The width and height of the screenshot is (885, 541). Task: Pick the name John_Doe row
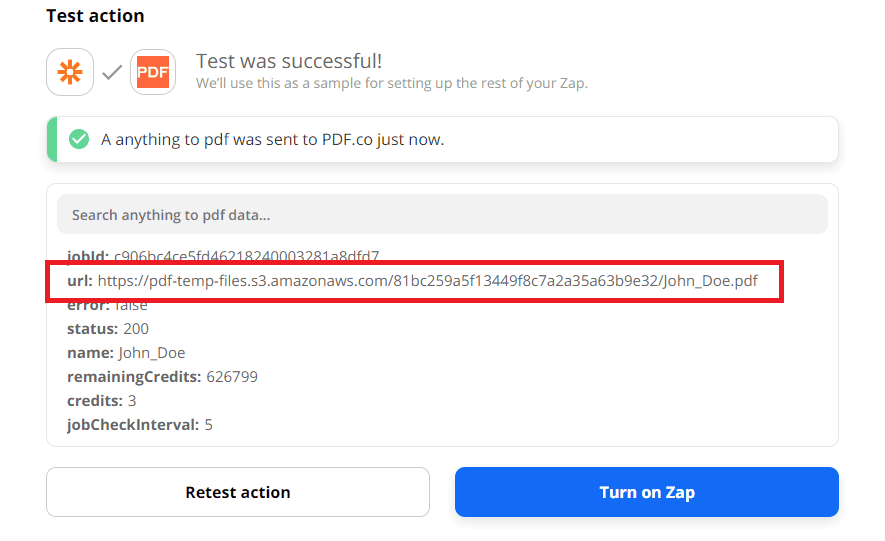(126, 353)
